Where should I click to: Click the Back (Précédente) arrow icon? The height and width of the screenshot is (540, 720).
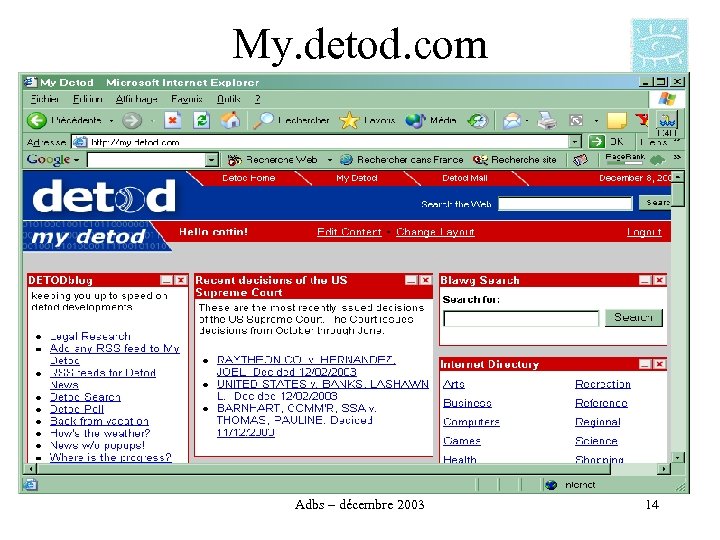37,120
